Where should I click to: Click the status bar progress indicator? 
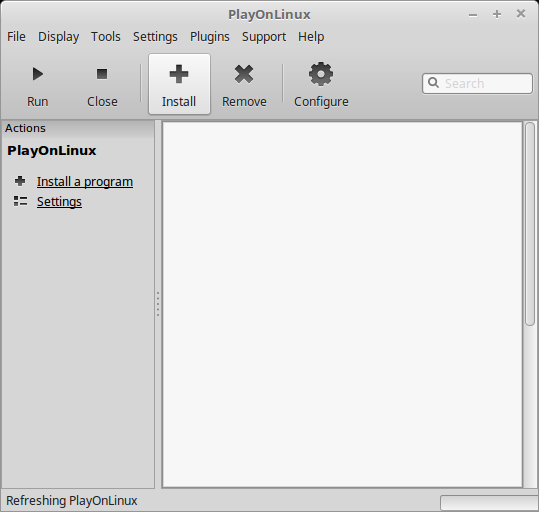point(489,503)
